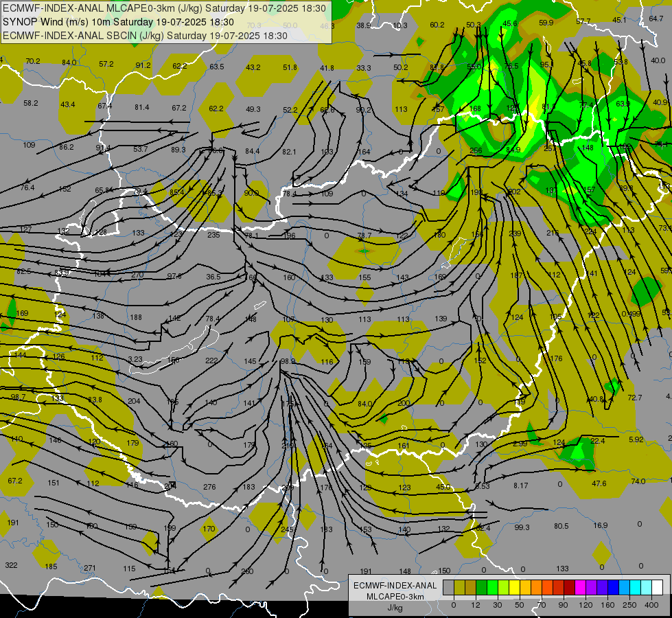672x618 pixels.
Task: Click the map value '99.3'
Action: point(522,527)
